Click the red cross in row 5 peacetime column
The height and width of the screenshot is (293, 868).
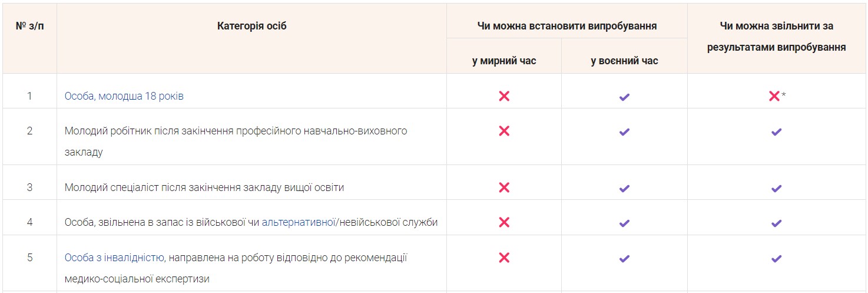pyautogui.click(x=504, y=258)
